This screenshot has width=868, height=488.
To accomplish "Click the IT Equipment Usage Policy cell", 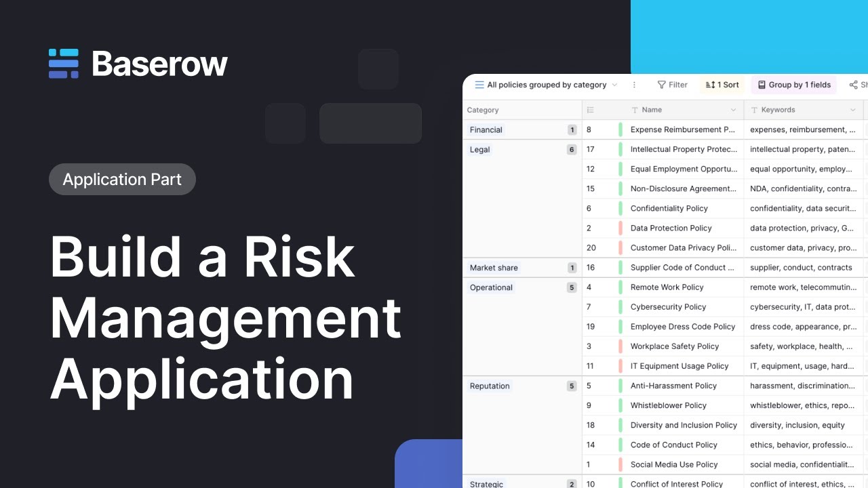I will [x=684, y=365].
